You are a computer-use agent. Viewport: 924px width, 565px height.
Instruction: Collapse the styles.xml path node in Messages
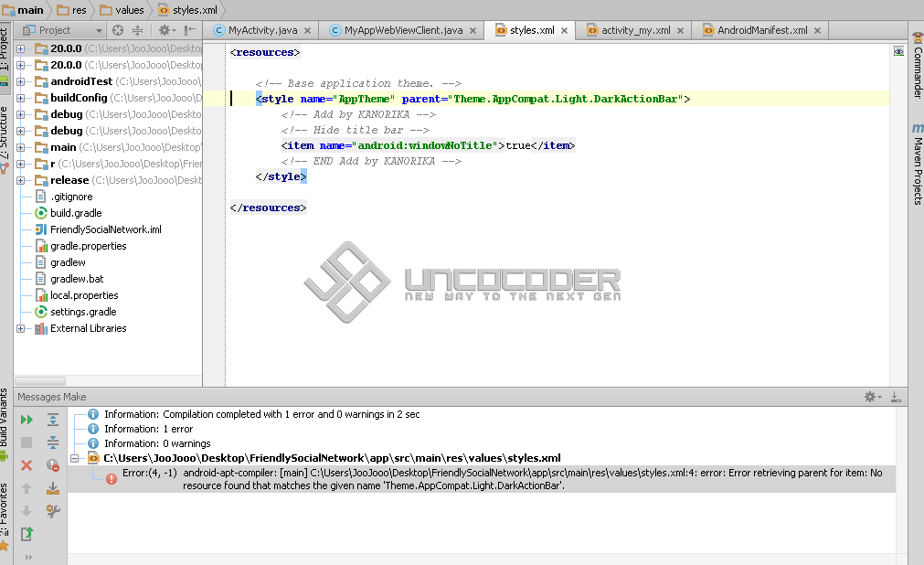pos(75,458)
